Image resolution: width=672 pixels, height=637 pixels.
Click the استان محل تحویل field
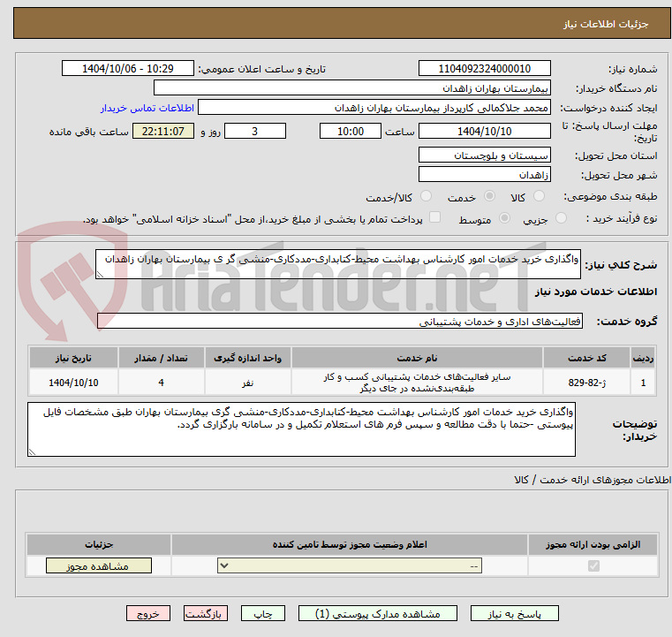[x=484, y=155]
